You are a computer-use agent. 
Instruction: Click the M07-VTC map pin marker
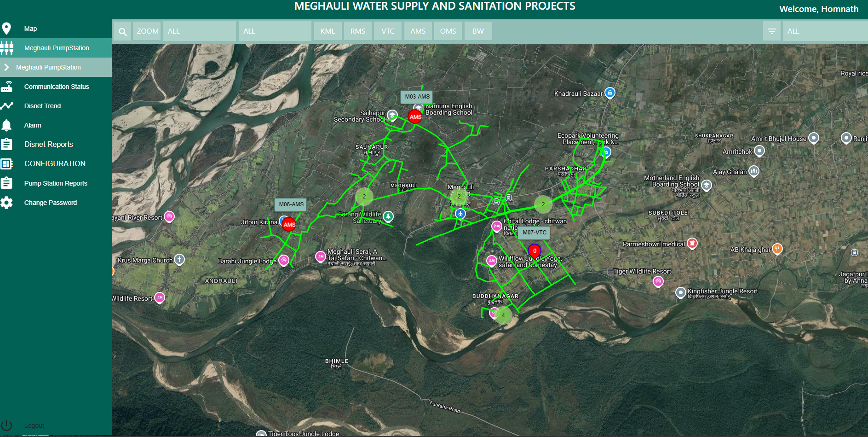pos(535,251)
